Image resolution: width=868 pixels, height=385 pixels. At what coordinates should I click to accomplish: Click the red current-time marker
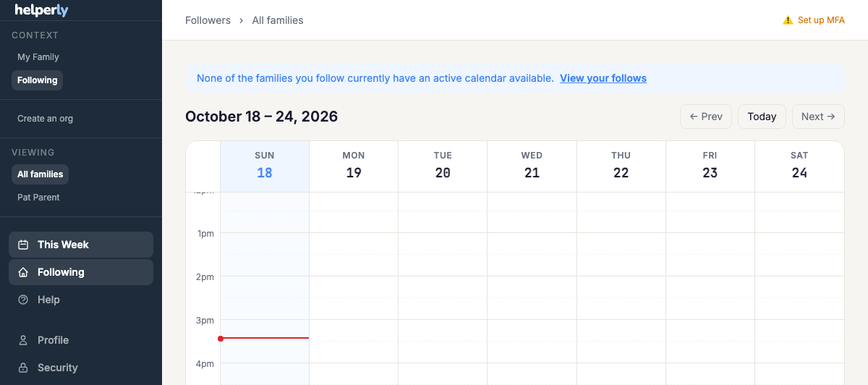[263, 338]
